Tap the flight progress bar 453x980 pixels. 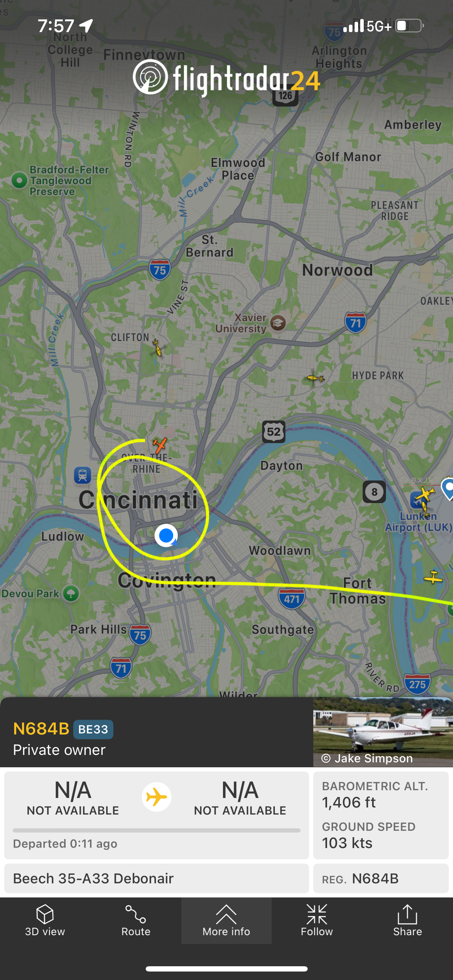tap(156, 830)
